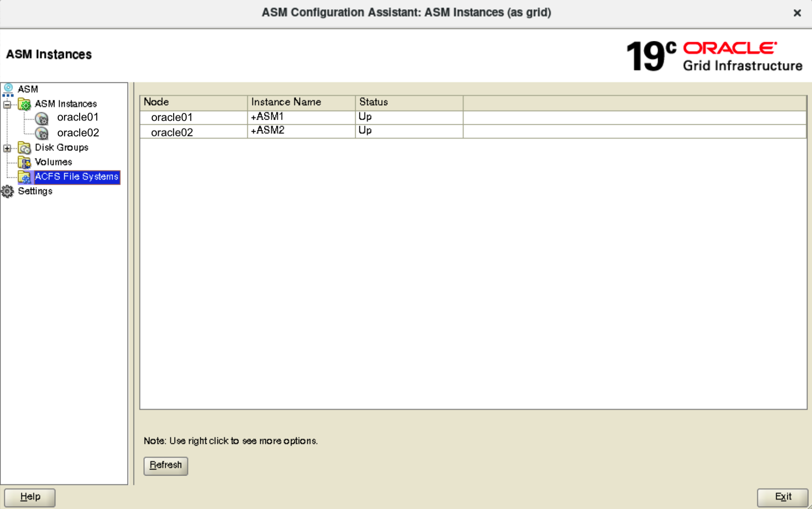This screenshot has height=509, width=812.
Task: Open Volumes in the tree
Action: pyautogui.click(x=54, y=162)
